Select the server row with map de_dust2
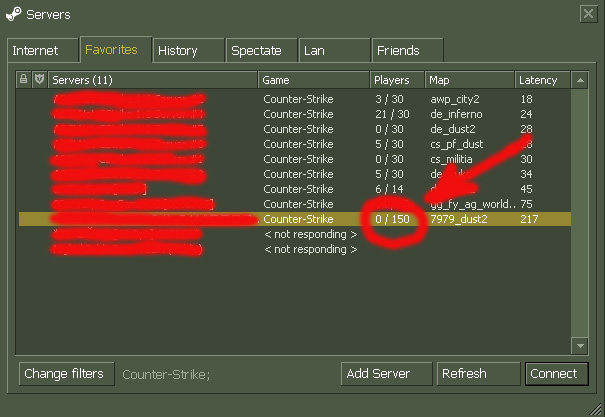Screen dimensions: 605x417 pyautogui.click(x=294, y=129)
